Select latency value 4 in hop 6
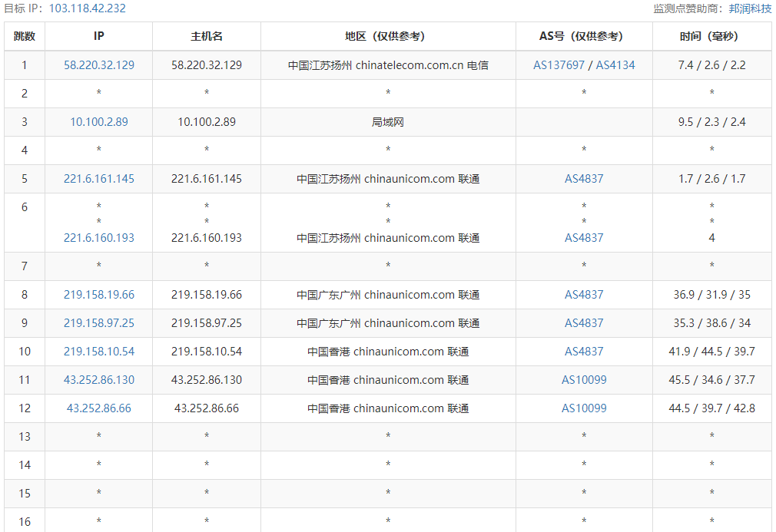The height and width of the screenshot is (532, 776). click(711, 238)
